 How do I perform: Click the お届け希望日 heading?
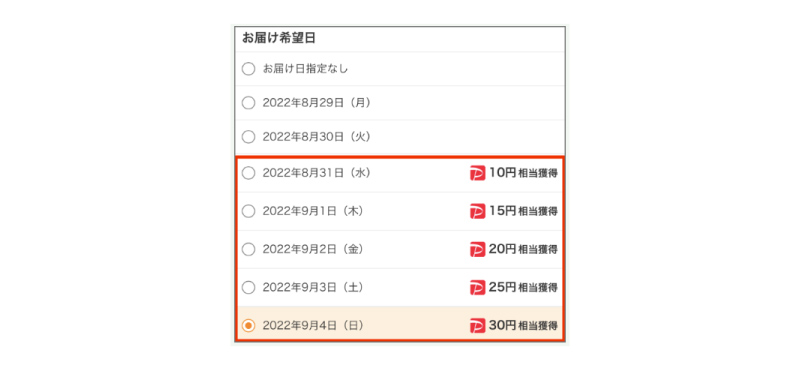tap(278, 39)
